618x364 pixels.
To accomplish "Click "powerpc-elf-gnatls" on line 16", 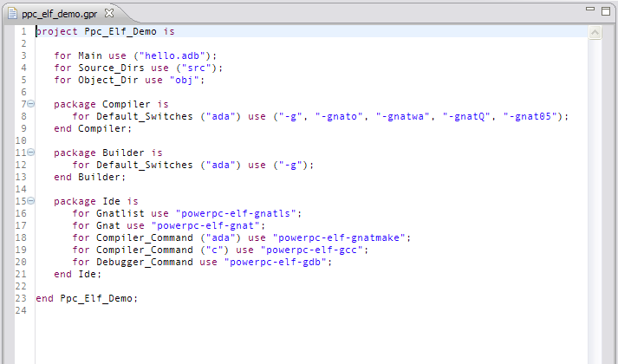I will coord(236,213).
